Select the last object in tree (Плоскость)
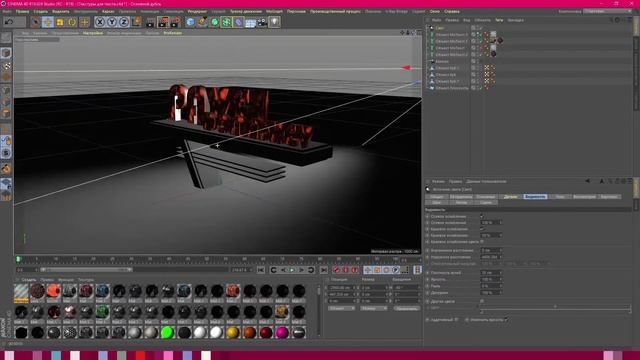The height and width of the screenshot is (360, 640). [452, 88]
